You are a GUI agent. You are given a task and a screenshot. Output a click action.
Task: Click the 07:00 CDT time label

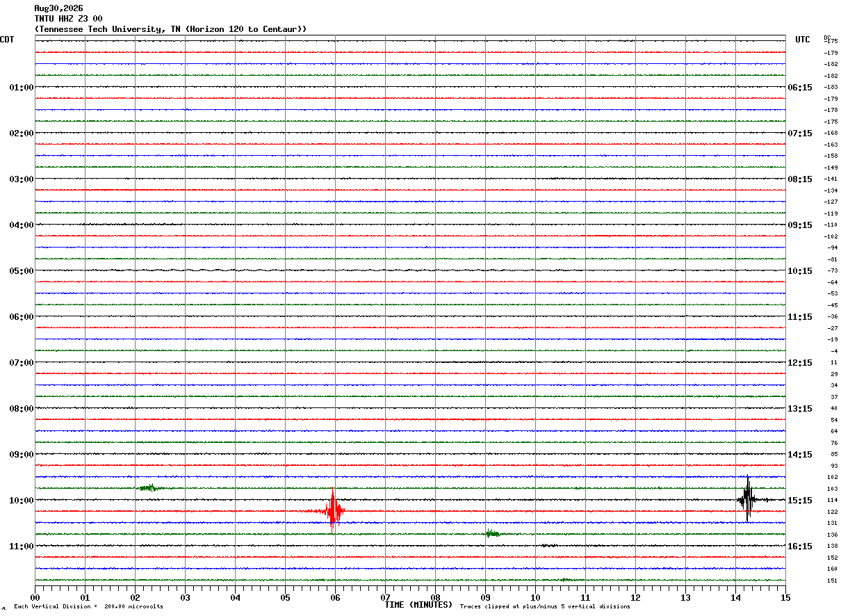[22, 362]
